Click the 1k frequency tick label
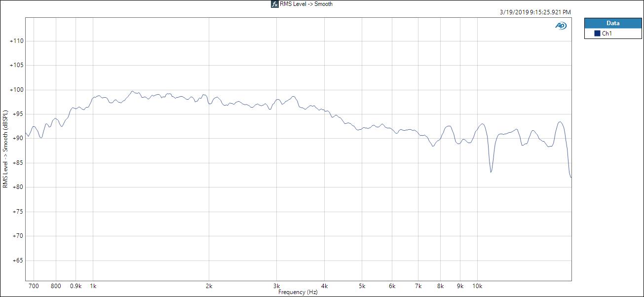Screen dimensions: 644x297 tap(93, 286)
